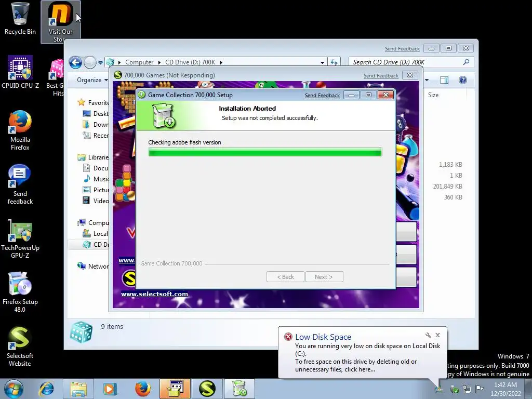Viewport: 532px width, 399px height.
Task: Click the Next button in Setup
Action: click(x=324, y=277)
